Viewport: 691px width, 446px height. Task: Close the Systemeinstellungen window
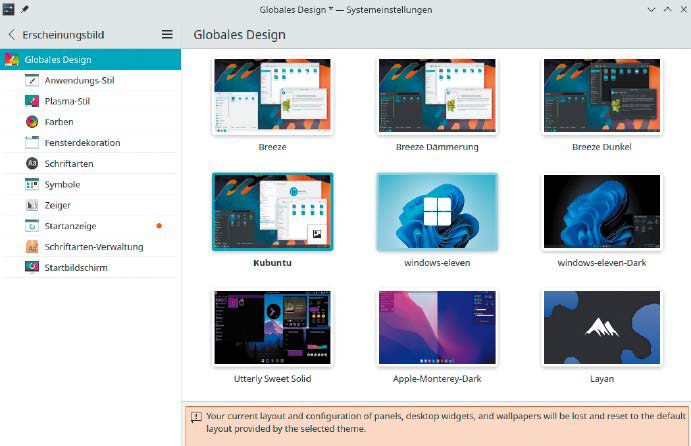pos(684,9)
